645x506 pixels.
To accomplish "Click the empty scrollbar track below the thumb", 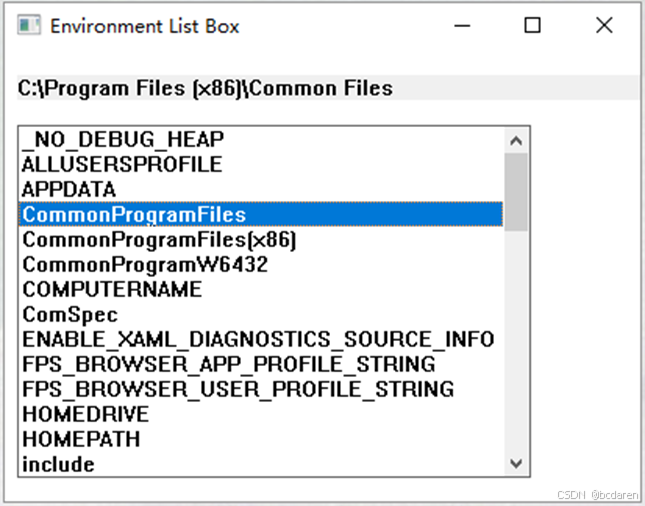I will (516, 341).
